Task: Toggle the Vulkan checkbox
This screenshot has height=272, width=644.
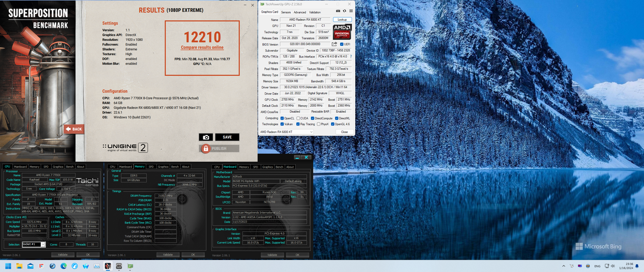Action: [282, 124]
